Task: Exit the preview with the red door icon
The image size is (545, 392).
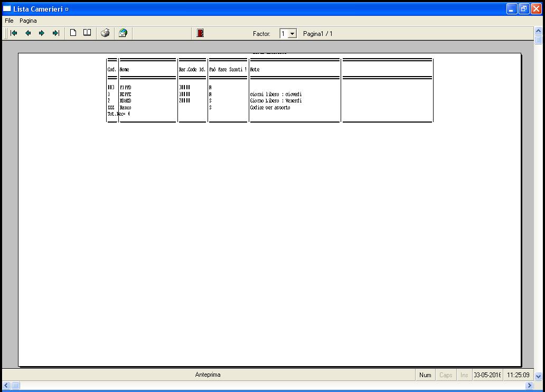Action: (x=200, y=33)
